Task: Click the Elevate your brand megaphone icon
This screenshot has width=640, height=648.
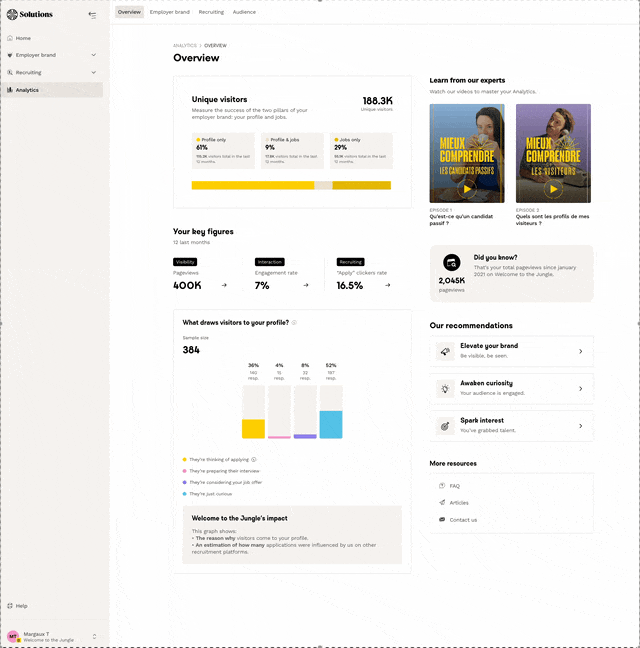Action: click(x=445, y=351)
